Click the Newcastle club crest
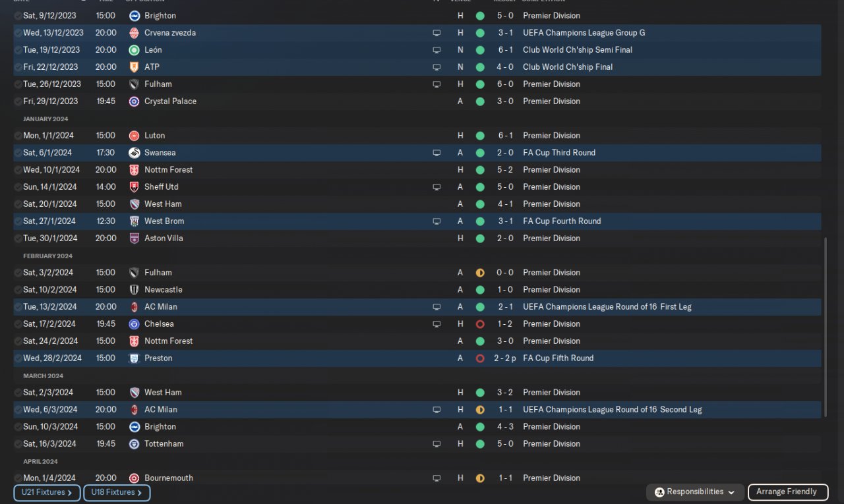Image resolution: width=844 pixels, height=504 pixels. 135,290
